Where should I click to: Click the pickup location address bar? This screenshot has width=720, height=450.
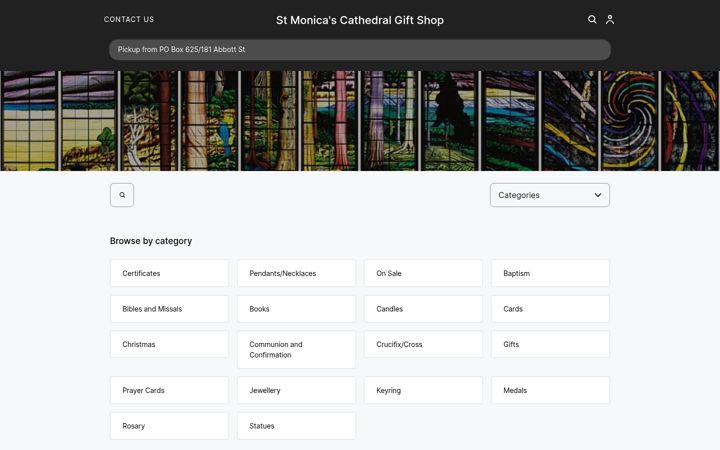tap(360, 50)
